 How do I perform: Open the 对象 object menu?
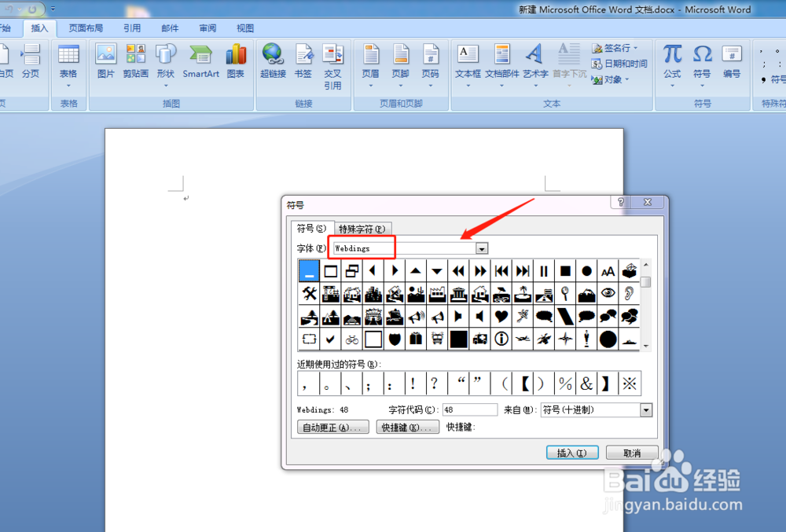click(x=610, y=79)
